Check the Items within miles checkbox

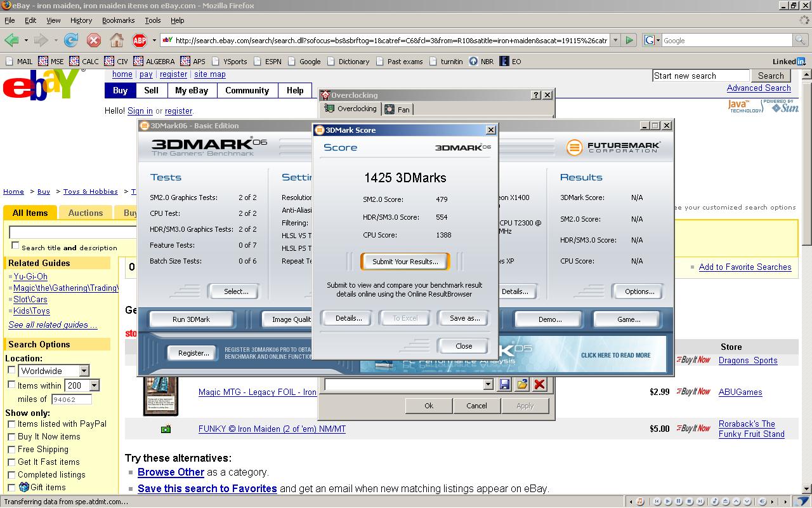pos(11,385)
